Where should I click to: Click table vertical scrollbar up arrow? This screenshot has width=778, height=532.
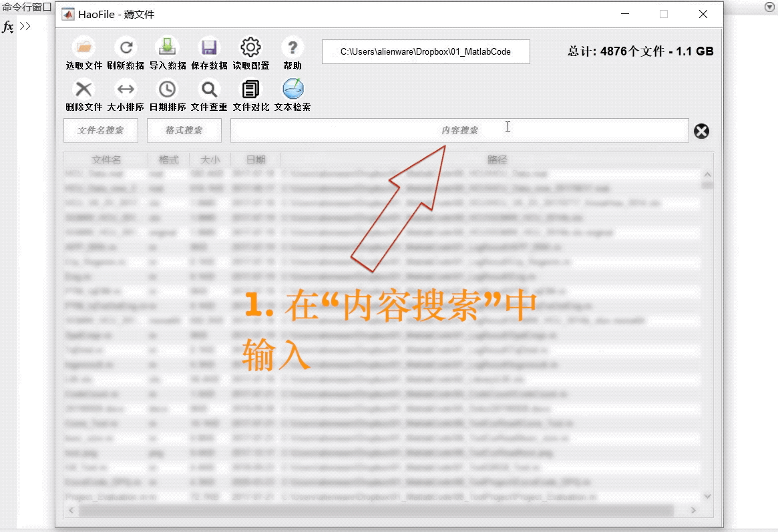tap(707, 174)
